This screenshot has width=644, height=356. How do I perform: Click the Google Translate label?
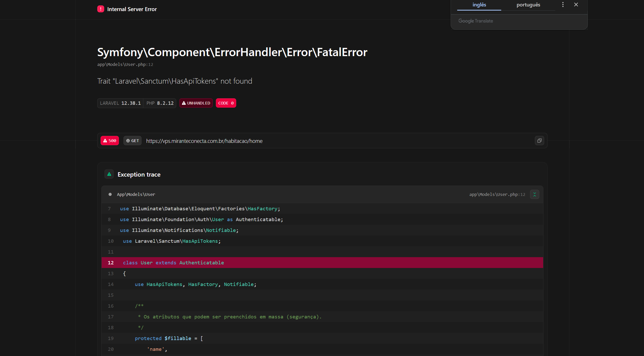(x=475, y=21)
